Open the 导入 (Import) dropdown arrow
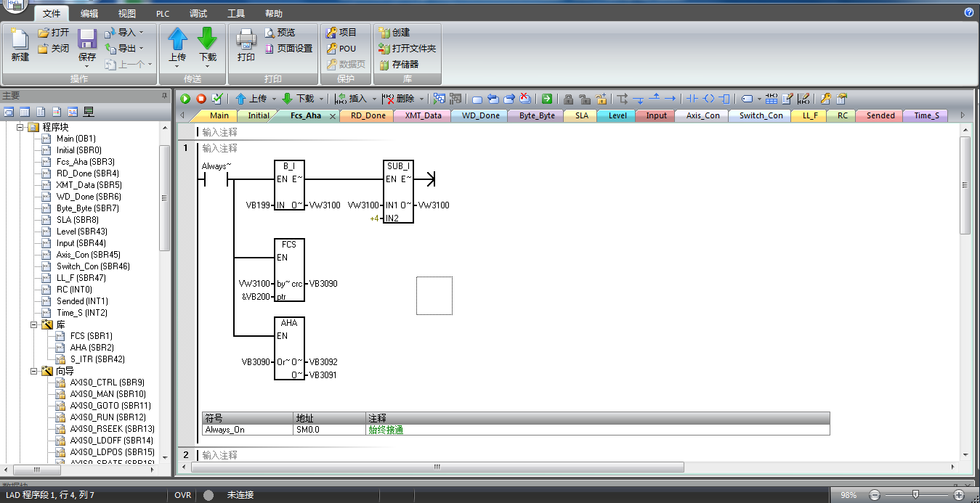This screenshot has height=503, width=980. tap(141, 33)
